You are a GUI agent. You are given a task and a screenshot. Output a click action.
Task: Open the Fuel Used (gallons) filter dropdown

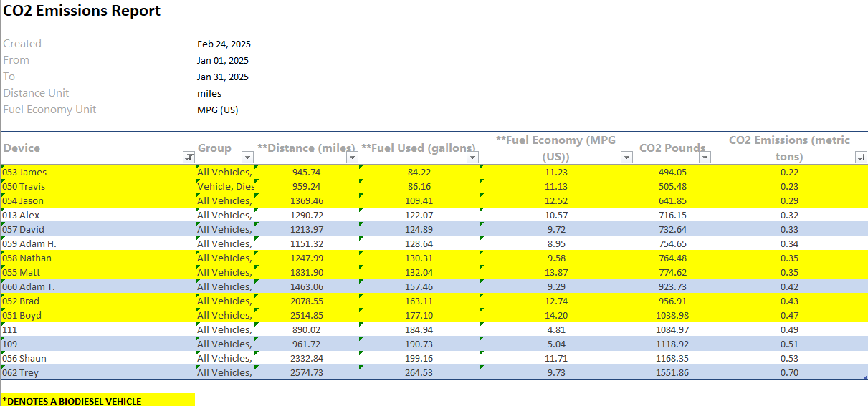pos(473,158)
